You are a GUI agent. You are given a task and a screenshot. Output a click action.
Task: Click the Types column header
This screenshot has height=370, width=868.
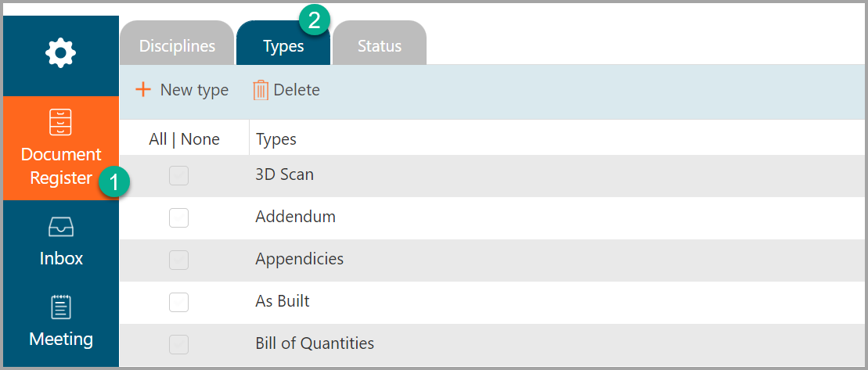point(276,139)
